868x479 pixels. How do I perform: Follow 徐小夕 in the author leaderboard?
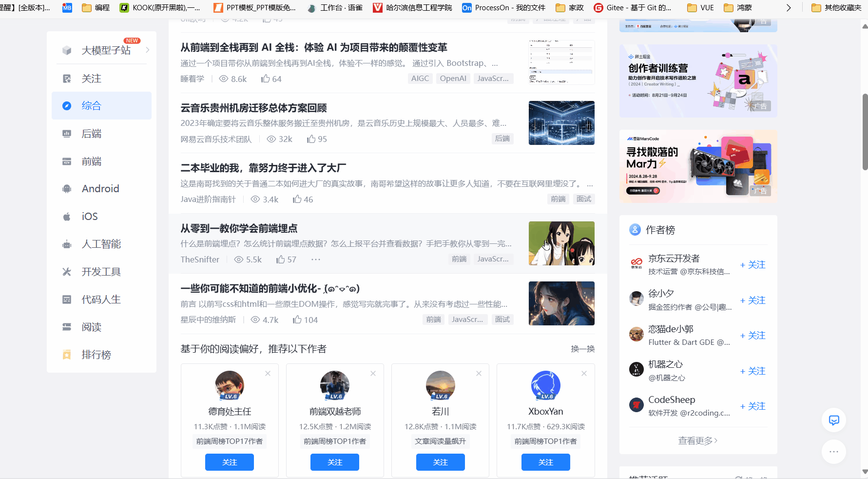click(752, 300)
